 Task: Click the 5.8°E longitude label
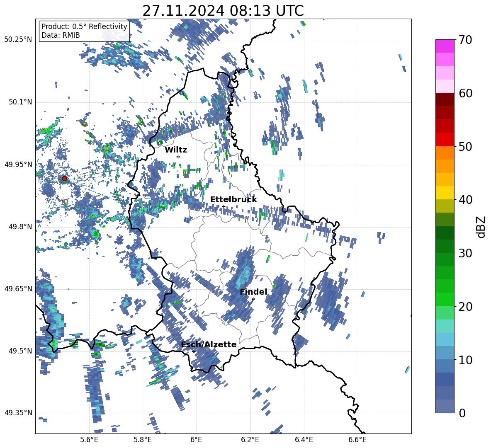point(143,440)
